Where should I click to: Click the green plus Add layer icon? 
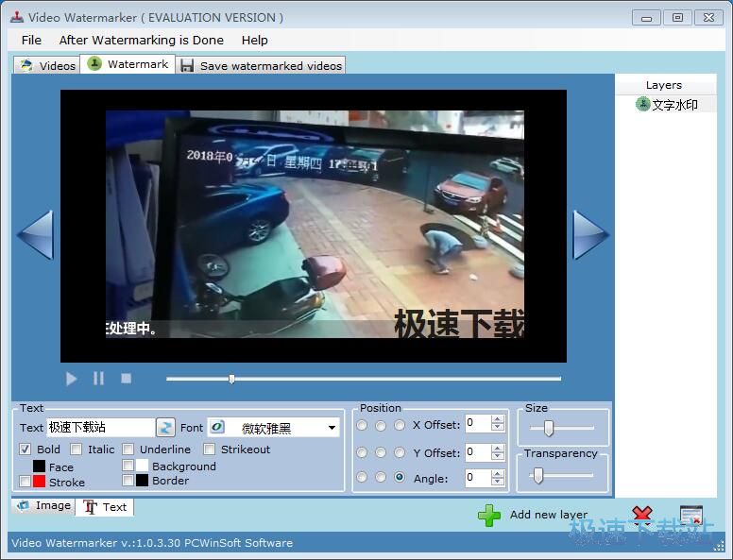tap(489, 515)
